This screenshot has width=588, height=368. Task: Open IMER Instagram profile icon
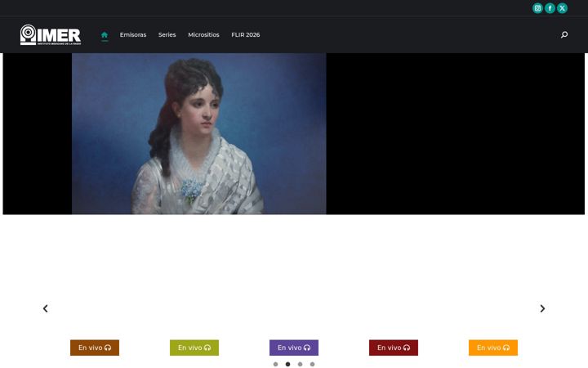point(537,8)
